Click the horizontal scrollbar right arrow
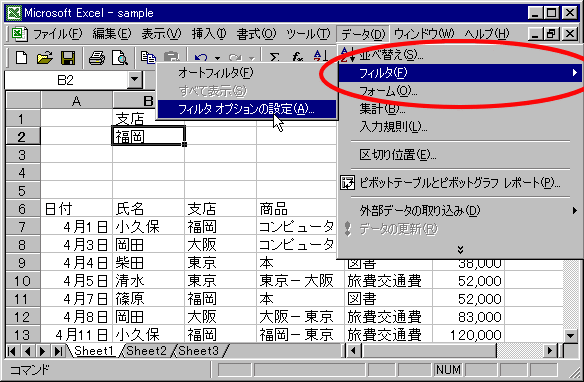The image size is (584, 382). (x=549, y=351)
